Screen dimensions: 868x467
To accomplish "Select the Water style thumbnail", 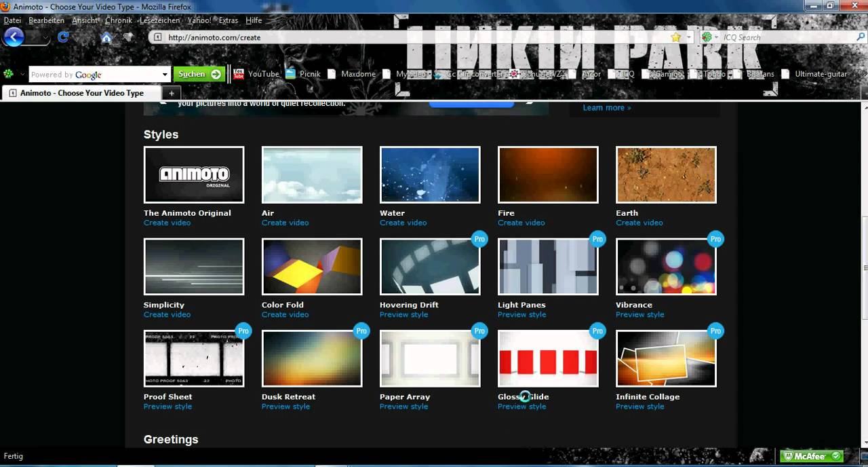I will pyautogui.click(x=430, y=174).
